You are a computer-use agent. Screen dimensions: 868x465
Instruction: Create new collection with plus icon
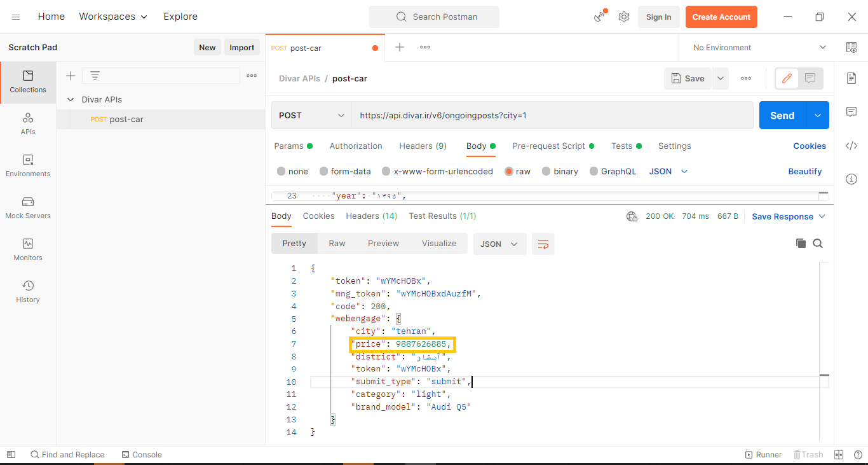pyautogui.click(x=71, y=76)
